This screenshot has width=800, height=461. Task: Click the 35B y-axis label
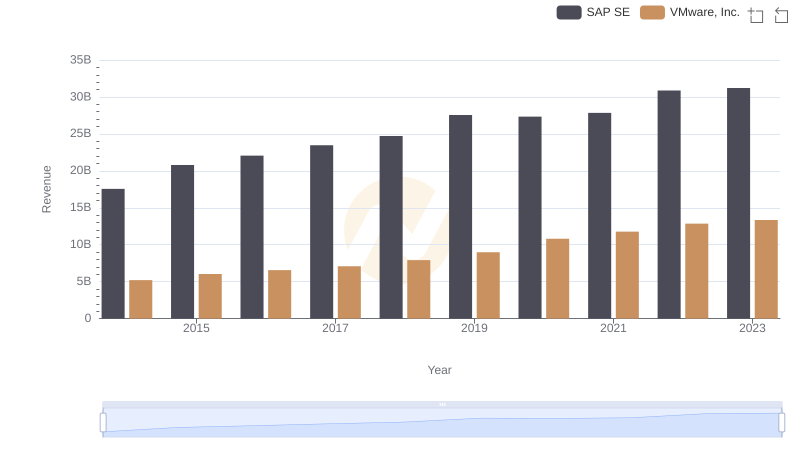[x=81, y=60]
